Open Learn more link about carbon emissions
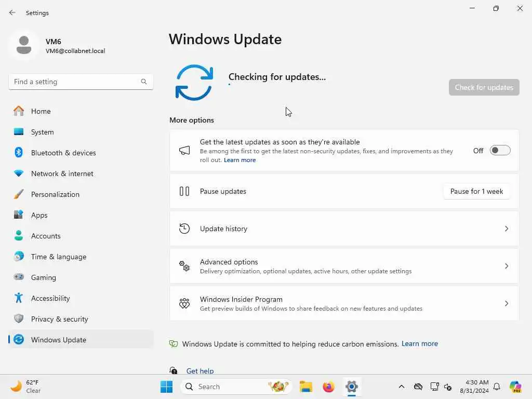532x399 pixels. tap(419, 344)
